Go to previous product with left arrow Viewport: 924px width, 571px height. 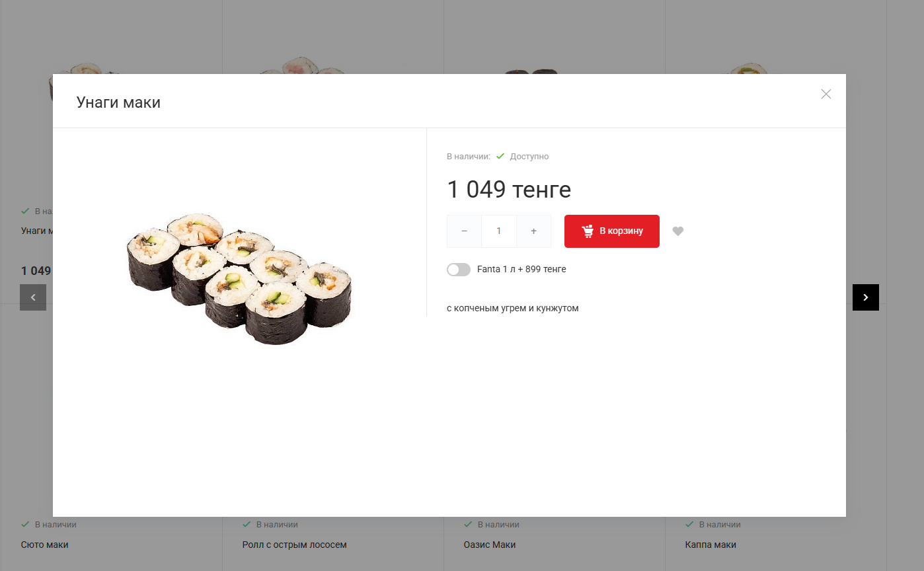pyautogui.click(x=33, y=297)
